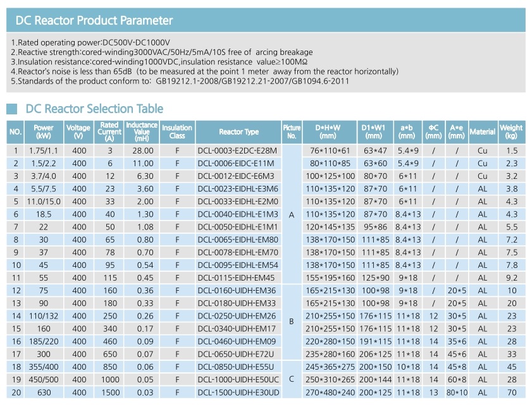Click Picture No. cell labeled B
532x407 pixels.
point(292,321)
